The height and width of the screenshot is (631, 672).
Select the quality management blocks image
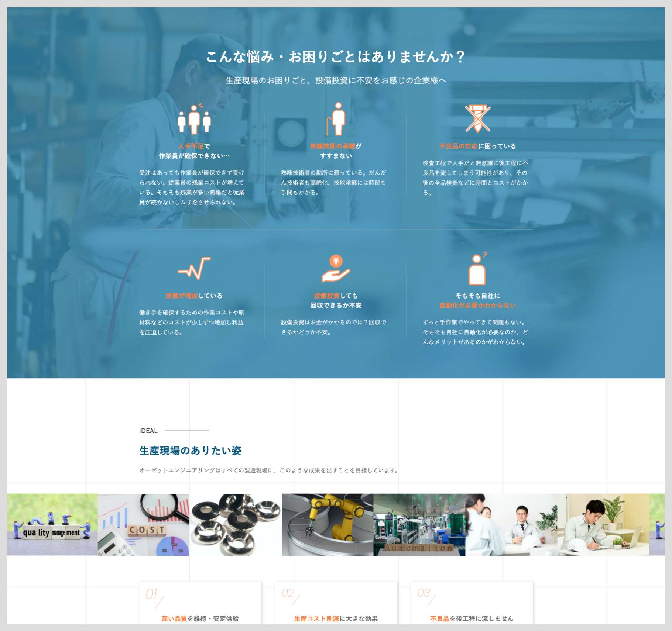pos(52,524)
